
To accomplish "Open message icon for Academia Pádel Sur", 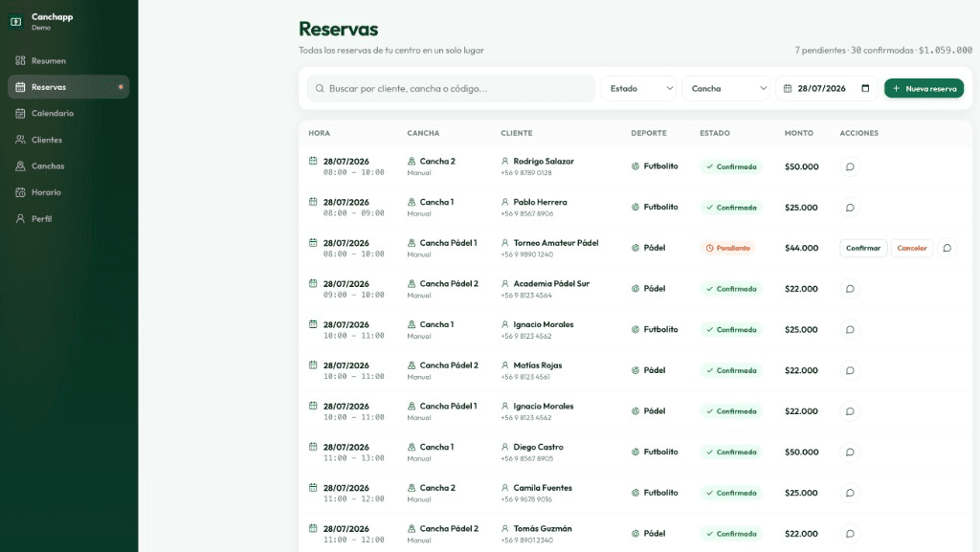I will (850, 289).
